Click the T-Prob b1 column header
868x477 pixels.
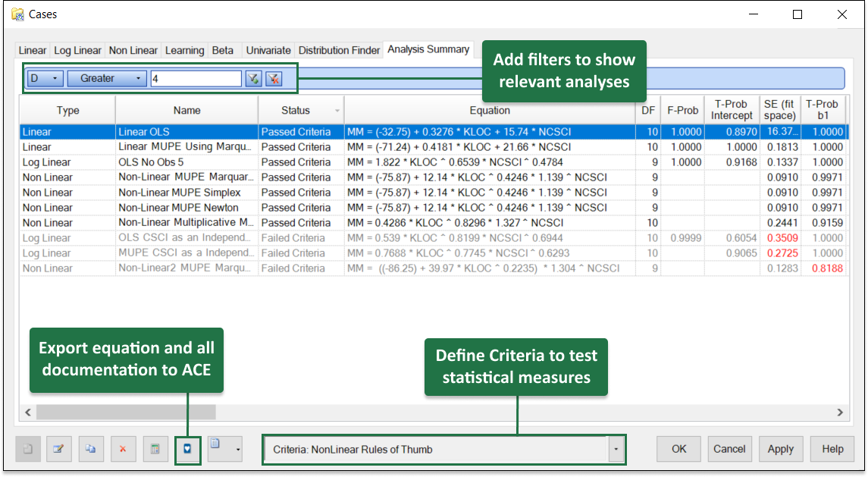point(823,110)
